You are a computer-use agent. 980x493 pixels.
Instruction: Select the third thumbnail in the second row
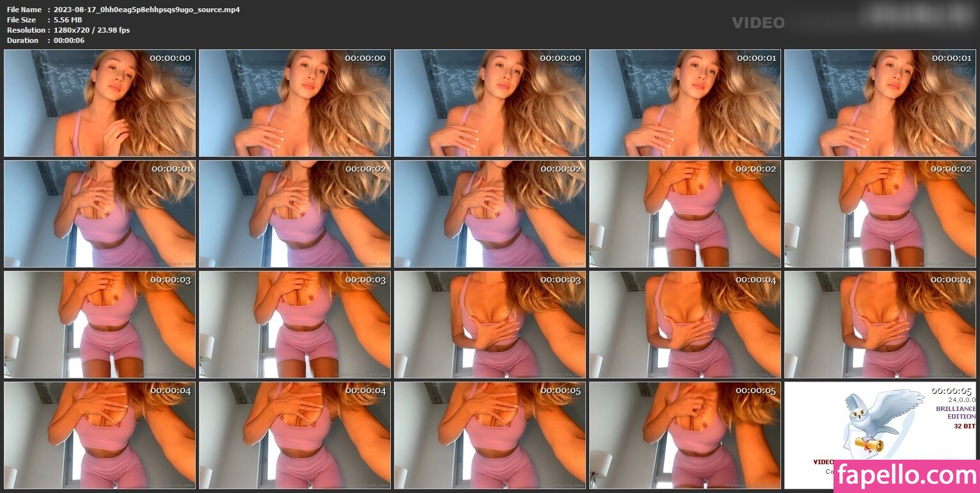[489, 214]
